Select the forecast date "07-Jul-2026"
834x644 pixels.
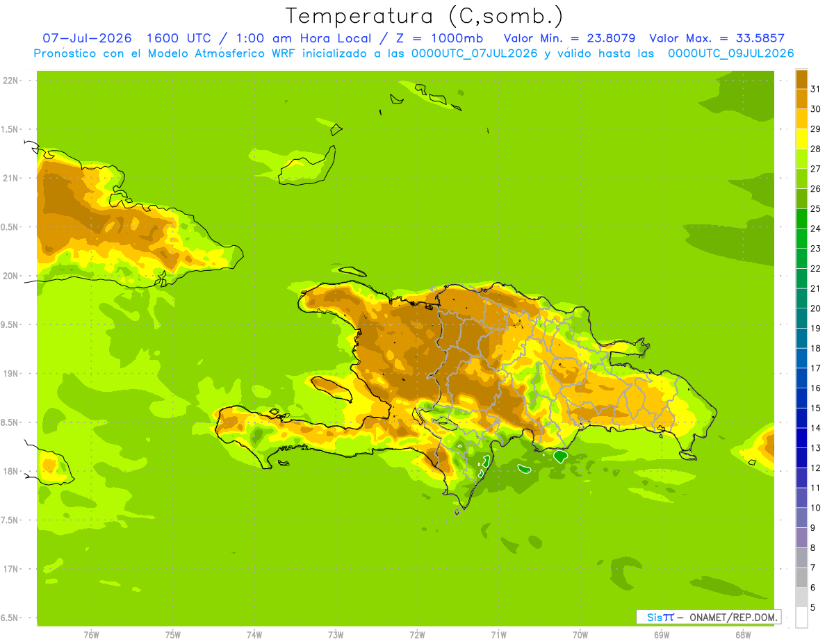point(87,38)
